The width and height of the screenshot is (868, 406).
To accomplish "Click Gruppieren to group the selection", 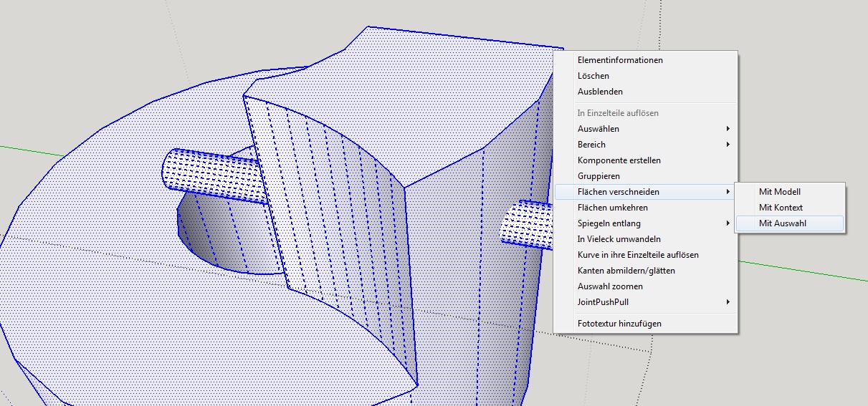I will [598, 176].
